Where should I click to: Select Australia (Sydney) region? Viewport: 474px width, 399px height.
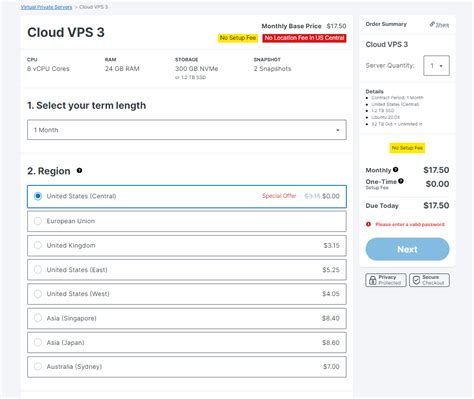(x=187, y=367)
